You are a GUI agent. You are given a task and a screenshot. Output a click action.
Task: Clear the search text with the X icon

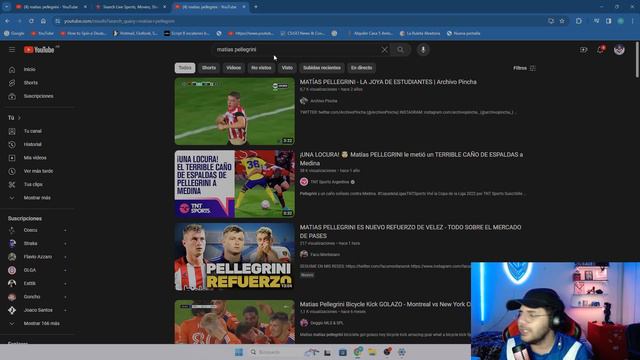384,50
